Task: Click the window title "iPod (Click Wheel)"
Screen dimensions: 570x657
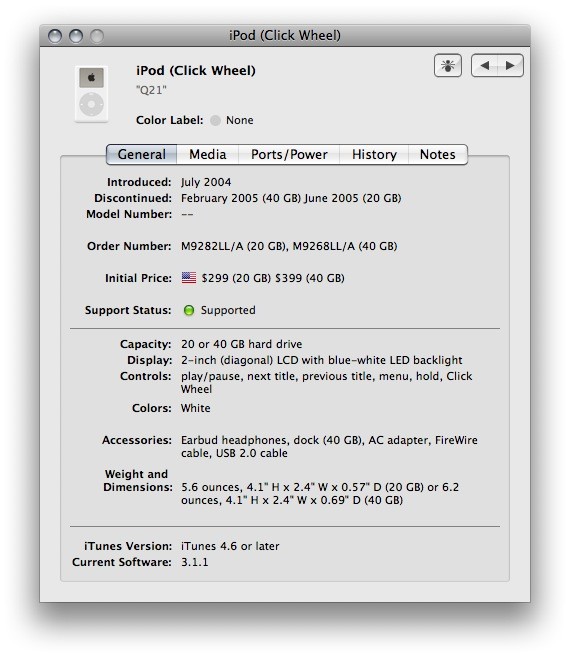Action: 285,36
